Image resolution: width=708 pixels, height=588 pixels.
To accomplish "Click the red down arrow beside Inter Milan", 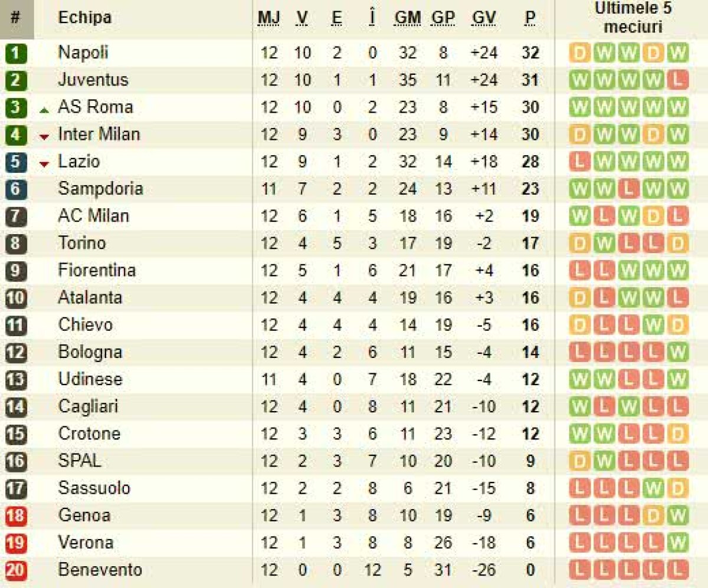I will (44, 137).
